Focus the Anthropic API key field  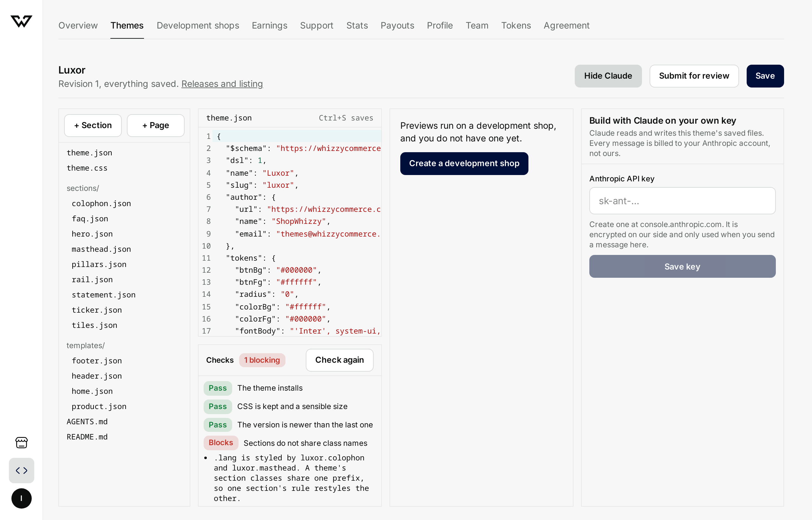[682, 201]
